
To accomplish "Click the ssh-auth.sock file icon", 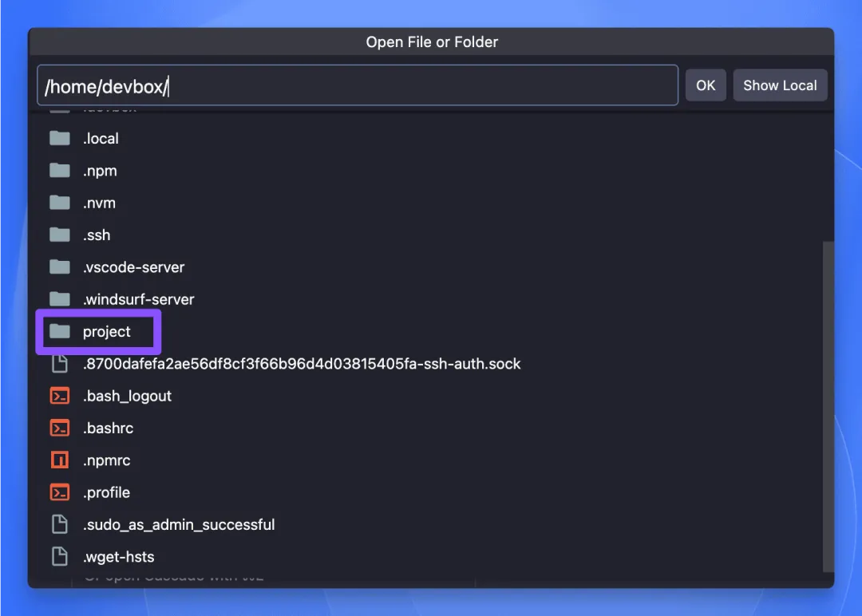I will click(x=59, y=364).
